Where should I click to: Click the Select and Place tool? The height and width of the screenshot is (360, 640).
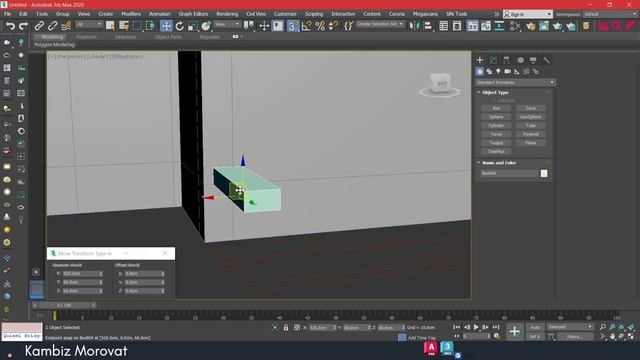tap(206, 26)
